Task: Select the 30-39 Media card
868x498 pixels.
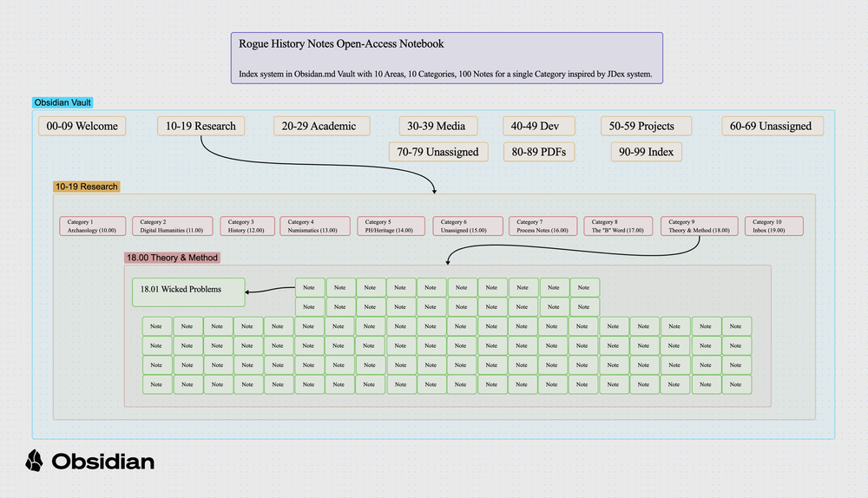Action: (x=437, y=126)
